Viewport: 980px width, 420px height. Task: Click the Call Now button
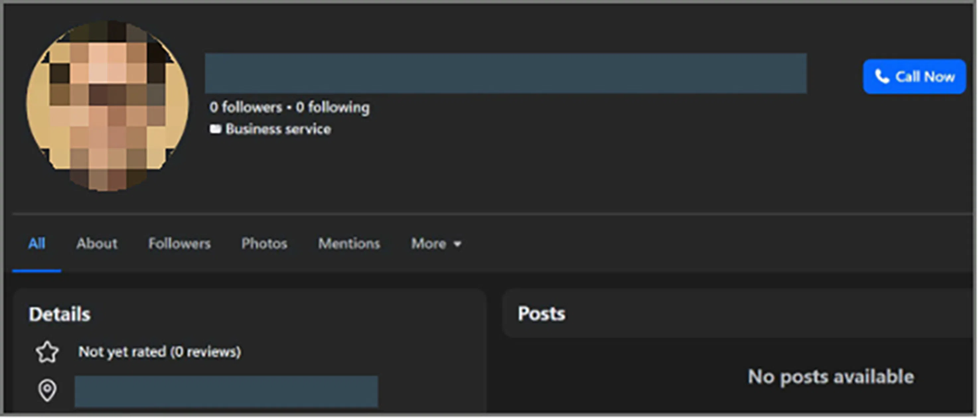coord(914,76)
